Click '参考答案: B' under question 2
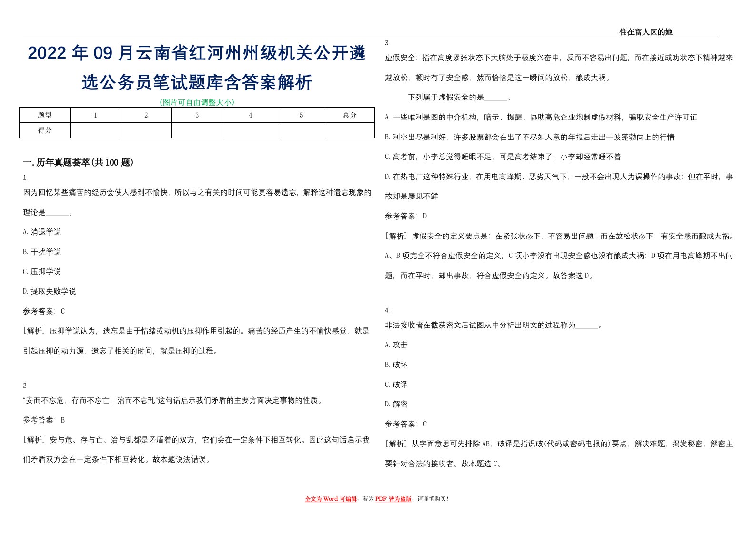This screenshot has height=534, width=756. [x=44, y=420]
